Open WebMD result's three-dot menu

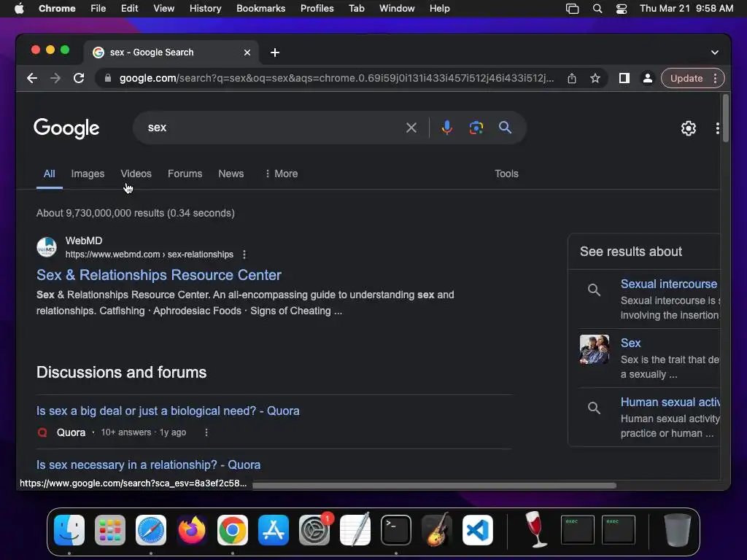coord(244,254)
